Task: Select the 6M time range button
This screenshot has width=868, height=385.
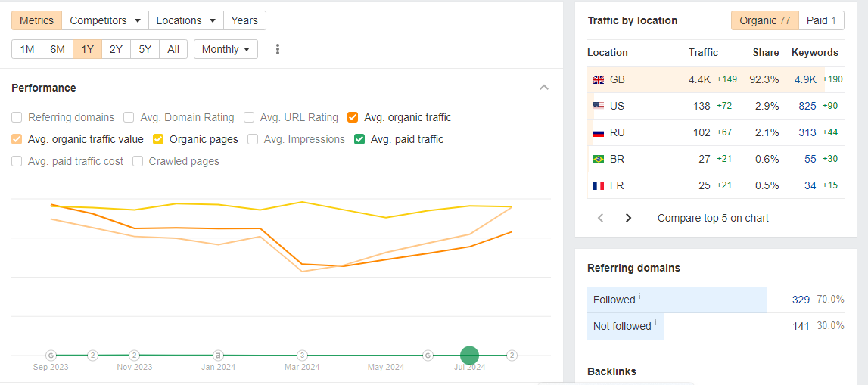Action: [58, 49]
